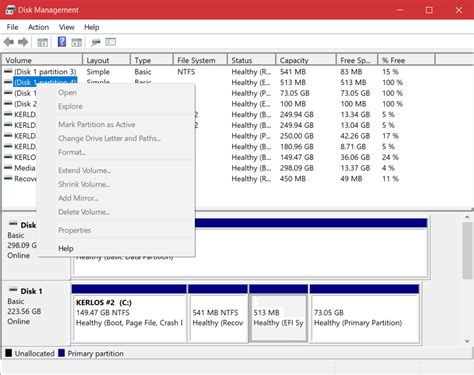Choose Properties in the context menu
This screenshot has height=375, width=474.
pos(115,230)
